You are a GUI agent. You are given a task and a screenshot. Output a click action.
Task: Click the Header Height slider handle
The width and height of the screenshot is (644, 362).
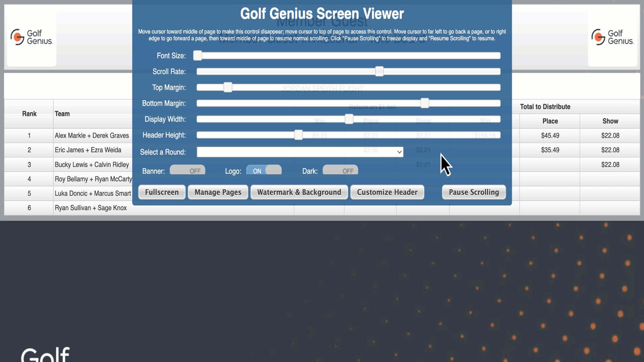coord(299,135)
